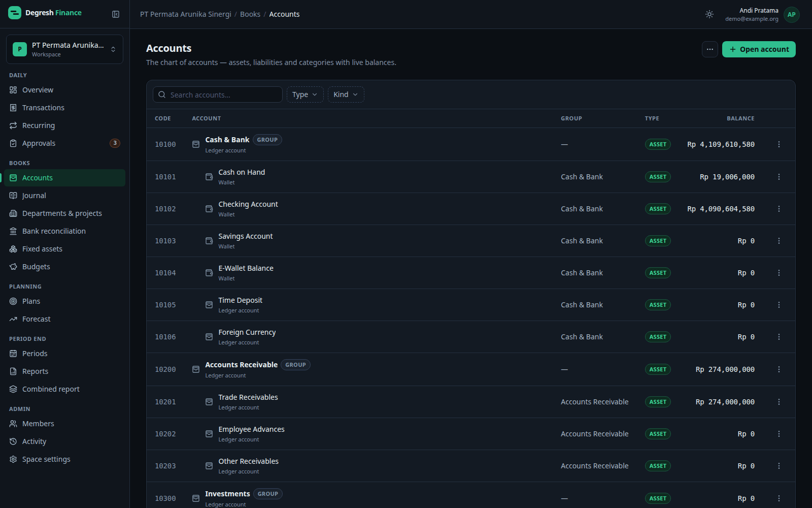Open row actions for Checking Account
Viewport: 812px width, 508px height.
pos(779,209)
